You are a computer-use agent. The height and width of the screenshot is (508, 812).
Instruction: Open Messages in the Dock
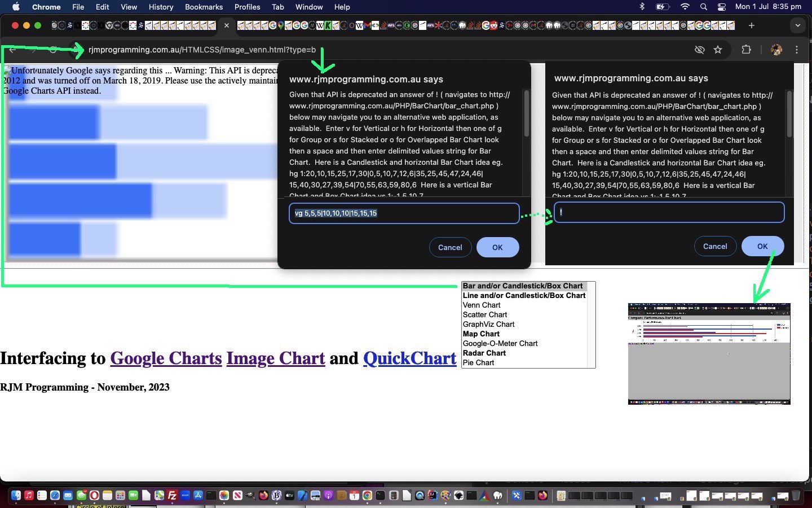tap(81, 496)
